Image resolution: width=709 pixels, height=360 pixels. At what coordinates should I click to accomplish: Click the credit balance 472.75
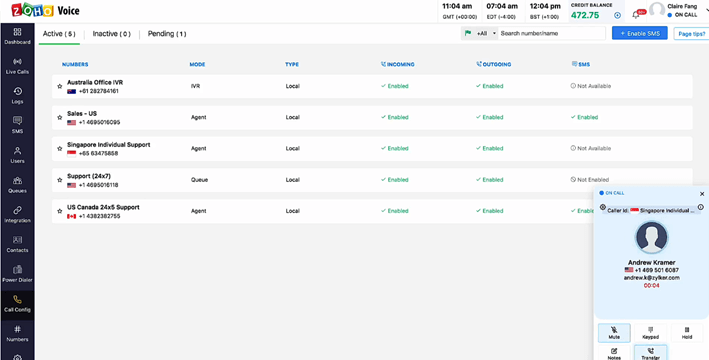click(585, 15)
